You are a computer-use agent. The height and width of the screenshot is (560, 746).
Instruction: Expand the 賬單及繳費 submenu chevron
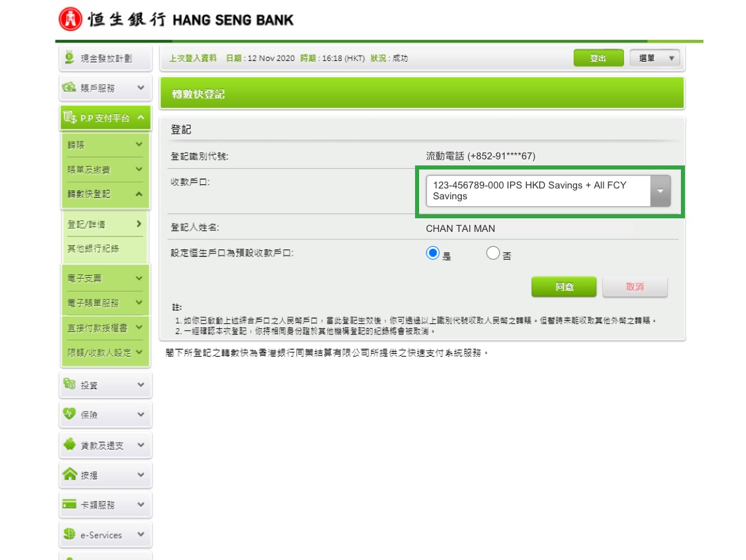click(x=139, y=169)
